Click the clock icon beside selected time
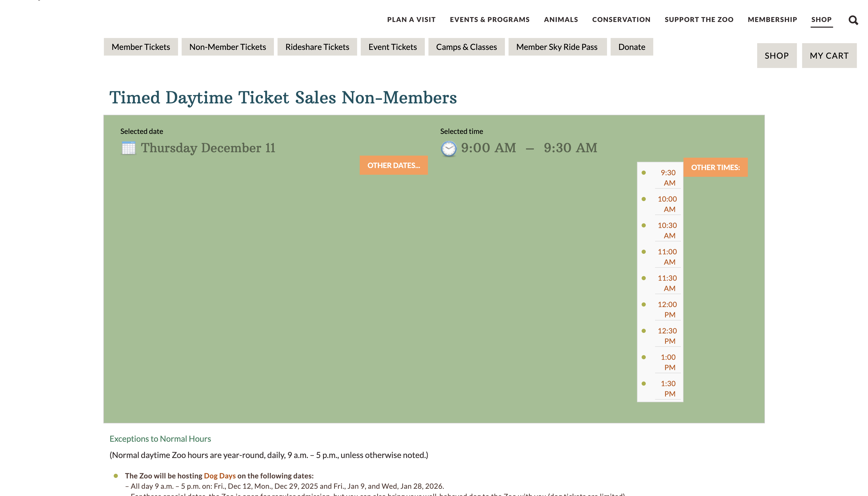 449,149
